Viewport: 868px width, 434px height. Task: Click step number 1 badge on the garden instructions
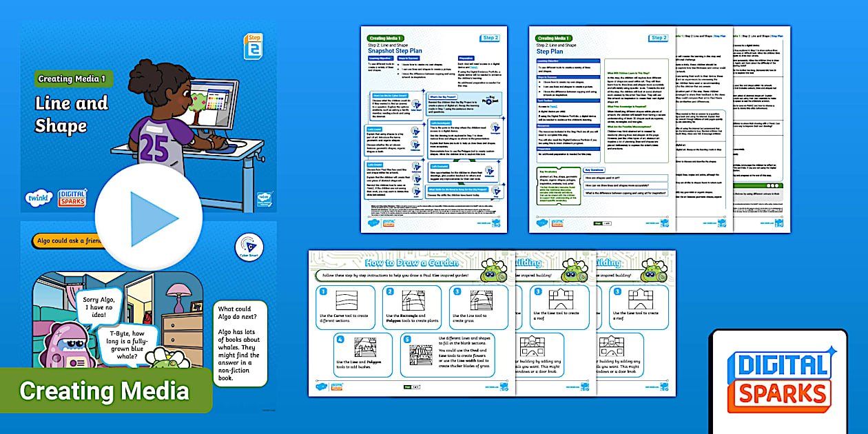click(x=322, y=291)
